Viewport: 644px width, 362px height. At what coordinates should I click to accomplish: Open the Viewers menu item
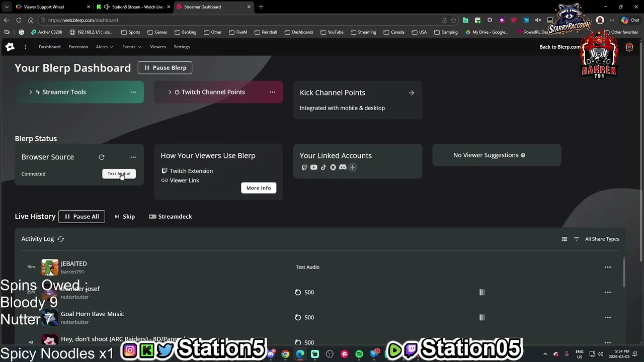pyautogui.click(x=157, y=47)
